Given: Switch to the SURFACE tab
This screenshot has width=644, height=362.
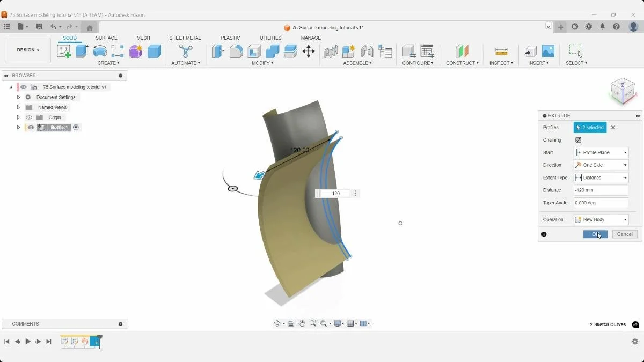Looking at the screenshot, I should pyautogui.click(x=106, y=38).
